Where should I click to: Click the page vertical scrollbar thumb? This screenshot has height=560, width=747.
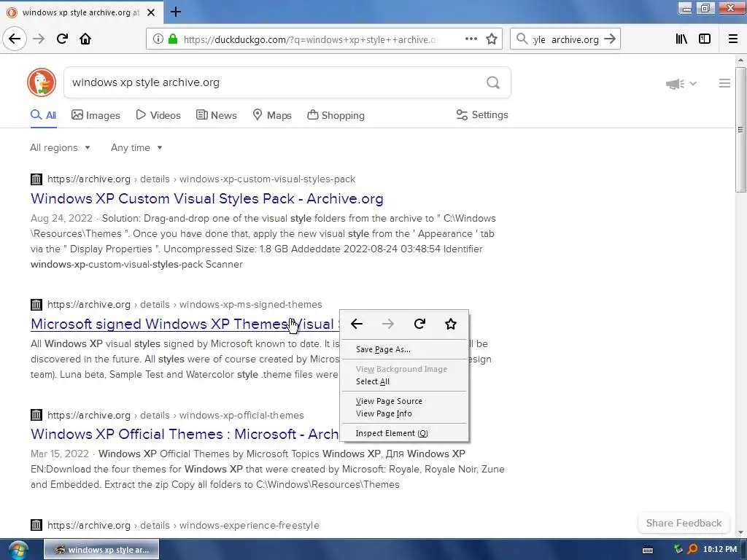[x=740, y=130]
